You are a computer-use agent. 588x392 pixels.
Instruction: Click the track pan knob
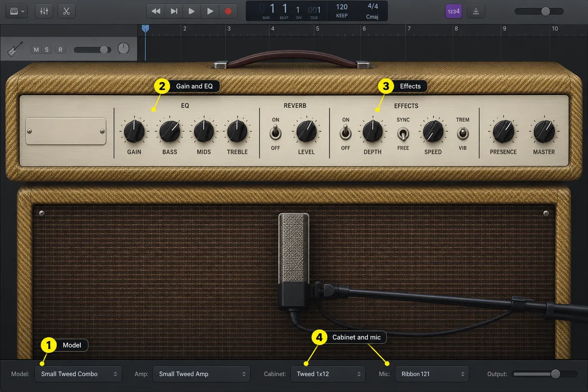click(123, 49)
